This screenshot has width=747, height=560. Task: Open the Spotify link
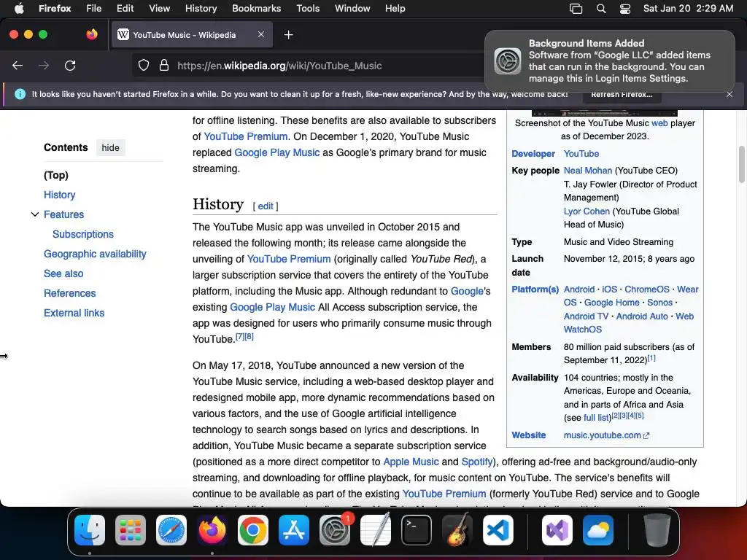pyautogui.click(x=477, y=462)
